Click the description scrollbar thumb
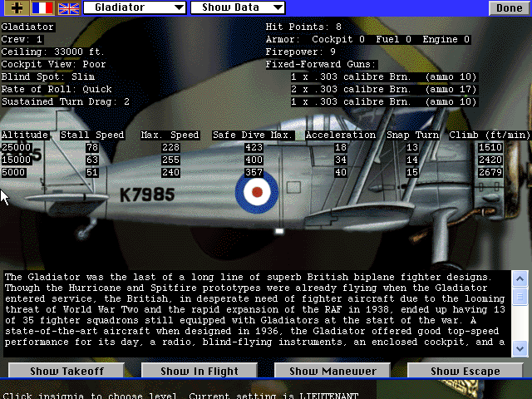Viewport: 532px width, 399px height. click(x=520, y=297)
